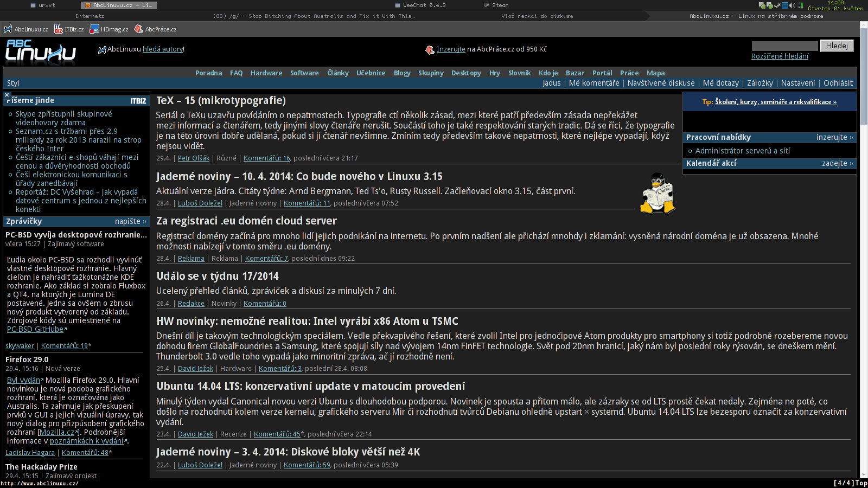This screenshot has width=868, height=488.
Task: Open the Desktopy section
Action: (466, 73)
